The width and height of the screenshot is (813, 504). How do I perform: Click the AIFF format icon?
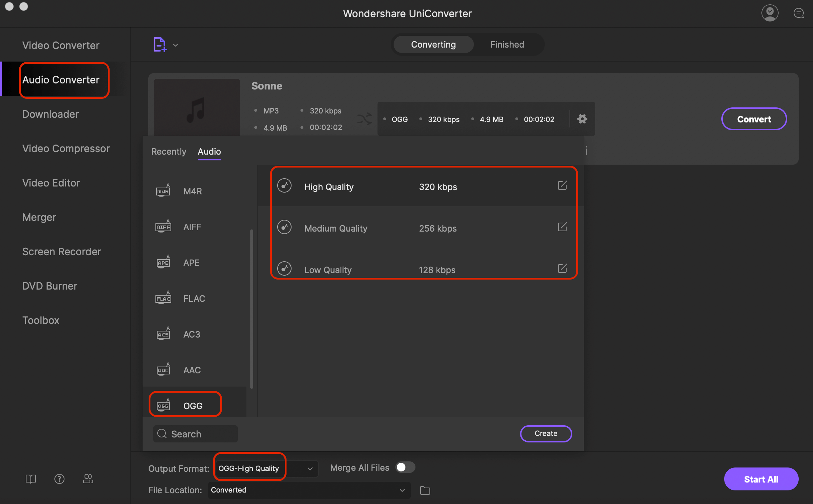tap(163, 227)
